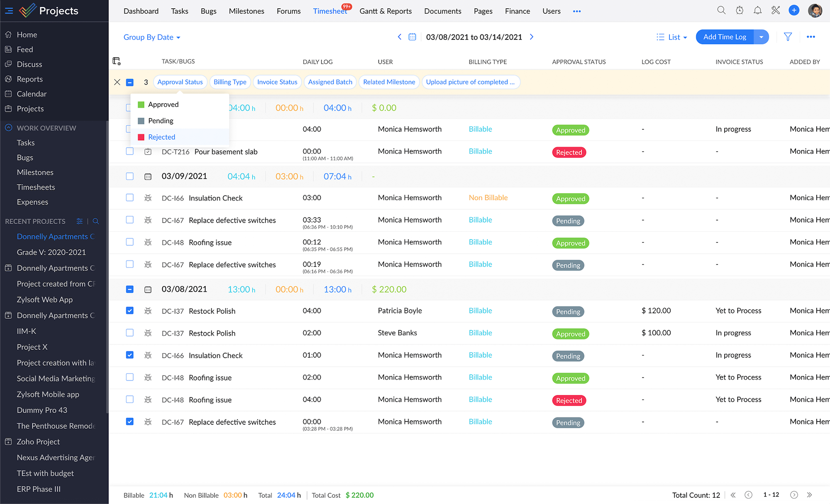Click the notifications bell icon

[758, 11]
